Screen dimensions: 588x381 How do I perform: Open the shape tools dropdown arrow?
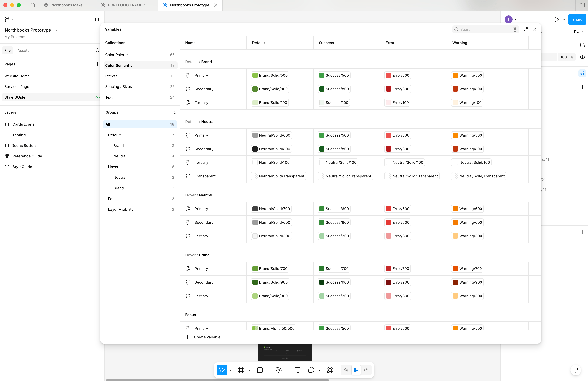(268, 370)
